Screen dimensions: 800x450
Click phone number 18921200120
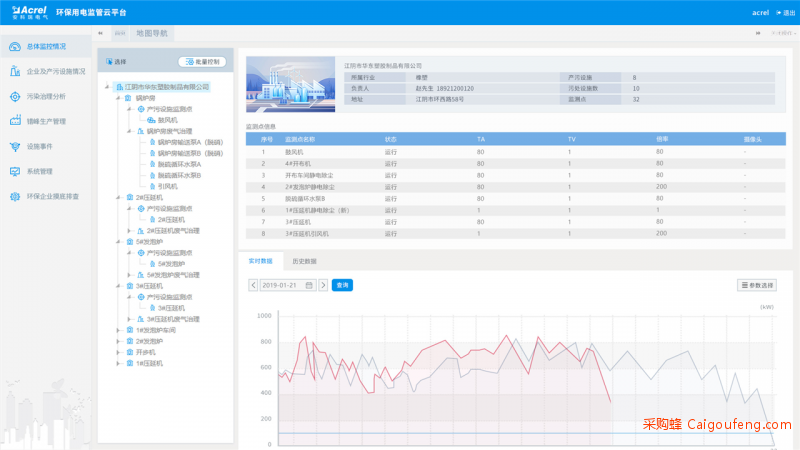455,88
